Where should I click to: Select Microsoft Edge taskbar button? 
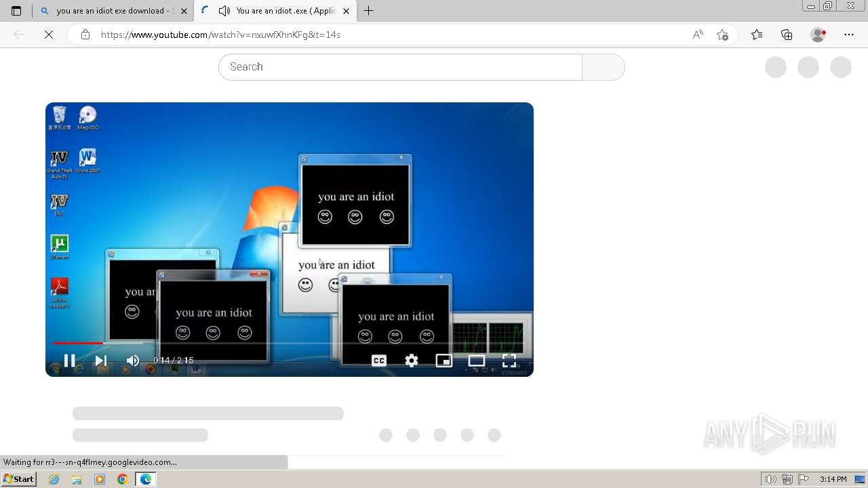[146, 479]
